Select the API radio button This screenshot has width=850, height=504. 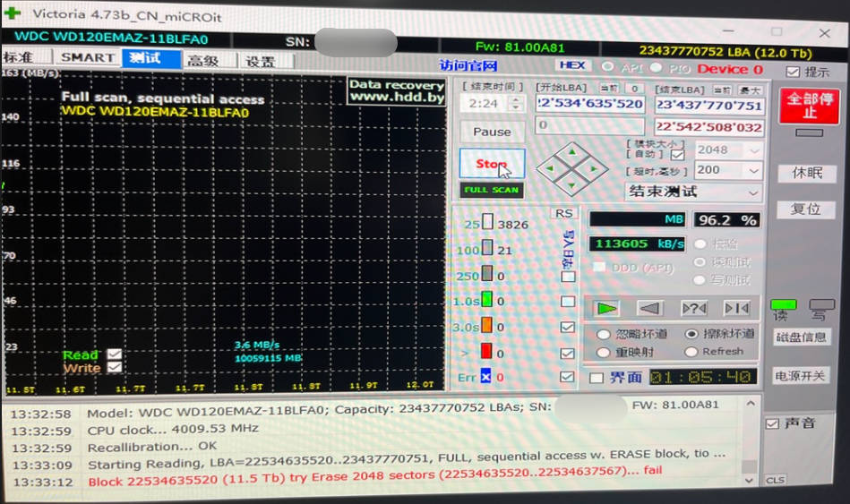pyautogui.click(x=607, y=66)
